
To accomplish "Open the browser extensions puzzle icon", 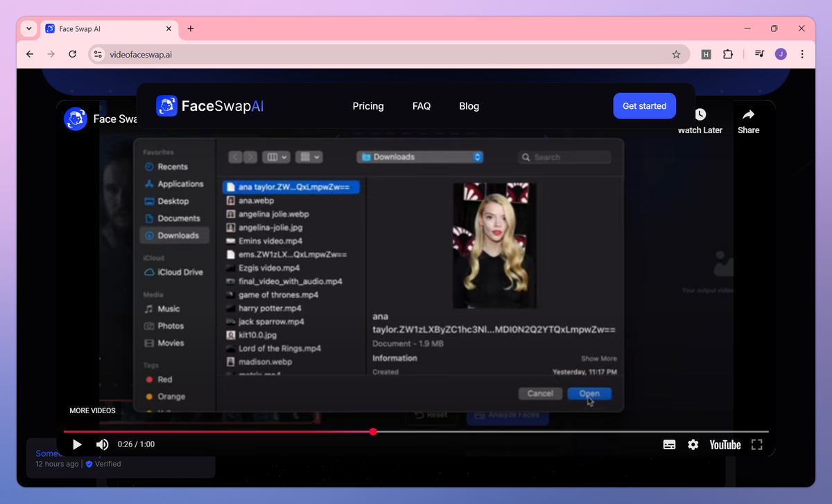I will [727, 54].
